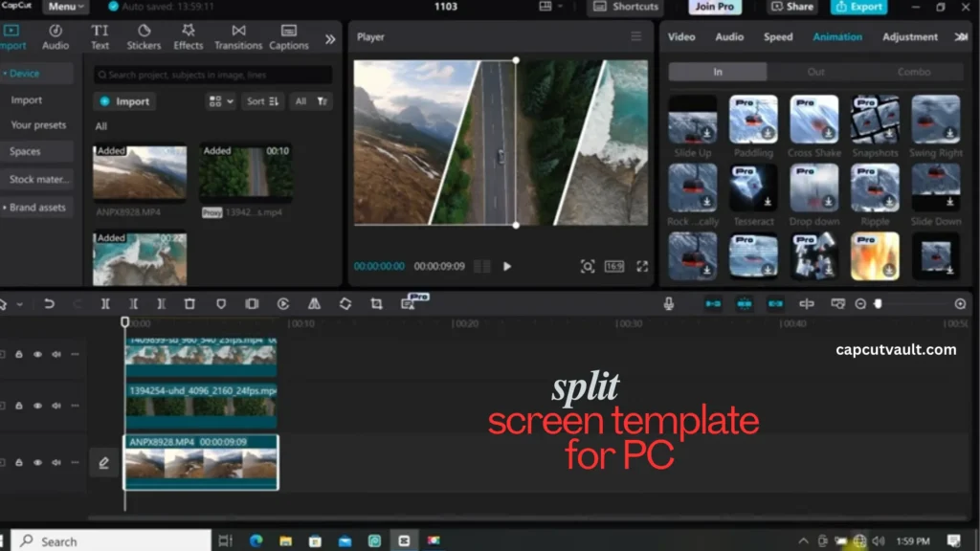Click the timeline zoom-out minus icon
The image size is (980, 551).
click(x=860, y=303)
